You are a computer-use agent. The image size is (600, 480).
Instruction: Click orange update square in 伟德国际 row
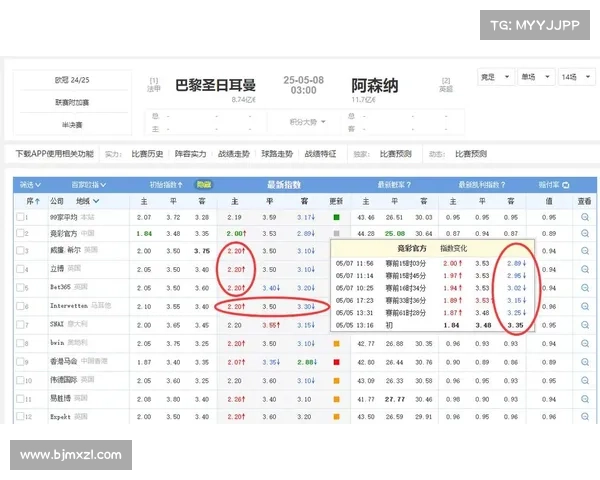coord(336,380)
